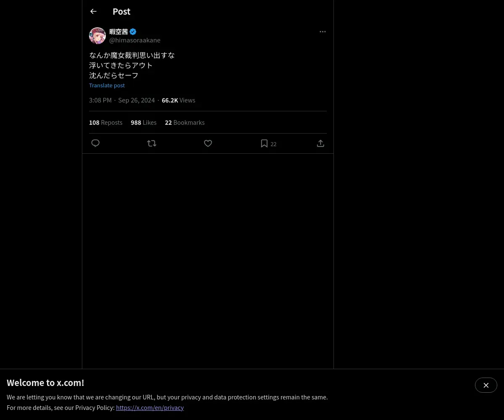
Task: Open the share upload icon
Action: [320, 143]
